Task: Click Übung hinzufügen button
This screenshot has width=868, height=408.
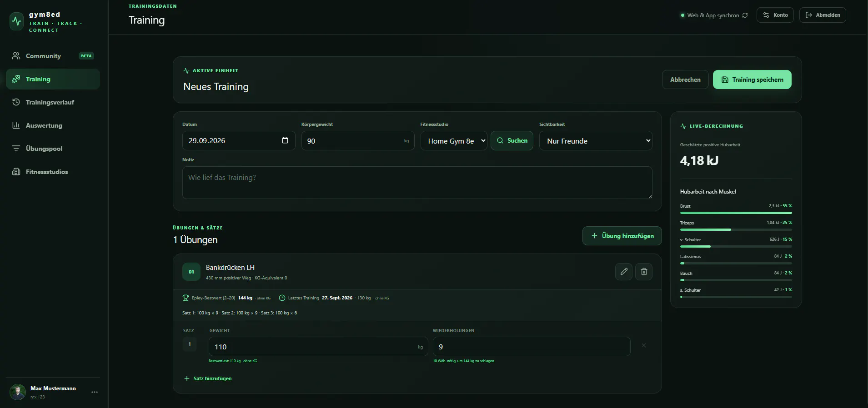Action: (622, 236)
